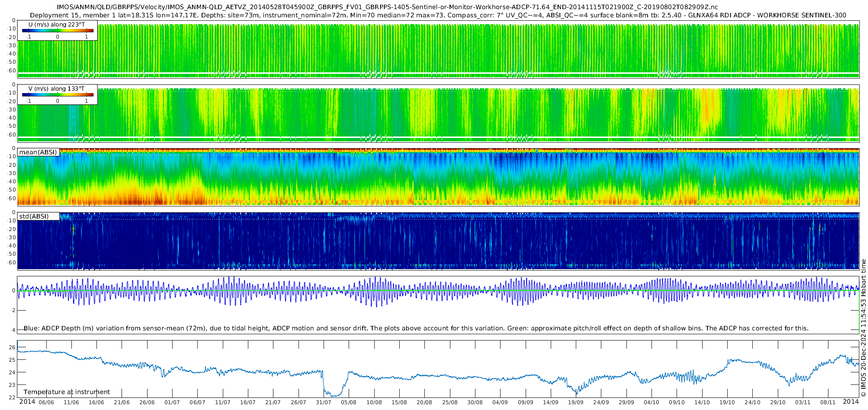Select the 19/09 date tick on time axis
Screen dimensions: 868x410
click(x=576, y=402)
